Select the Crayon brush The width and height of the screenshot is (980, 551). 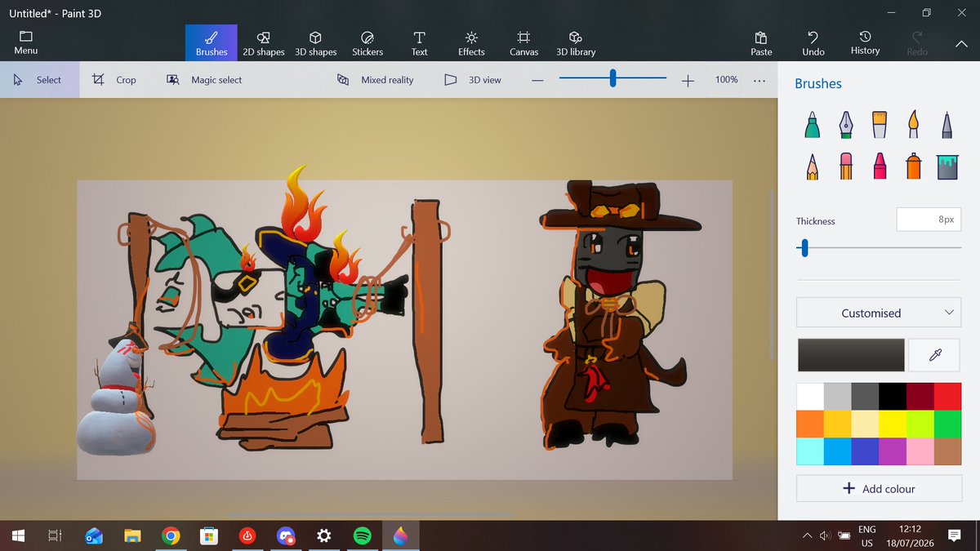click(880, 167)
